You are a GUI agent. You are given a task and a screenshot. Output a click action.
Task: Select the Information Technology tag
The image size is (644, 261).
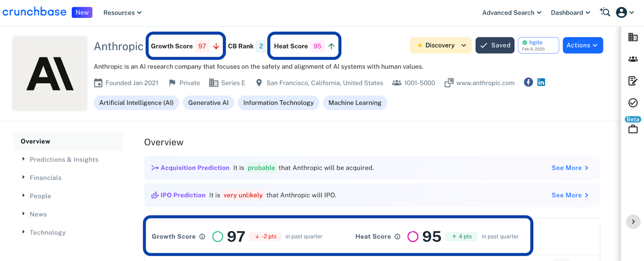click(279, 103)
